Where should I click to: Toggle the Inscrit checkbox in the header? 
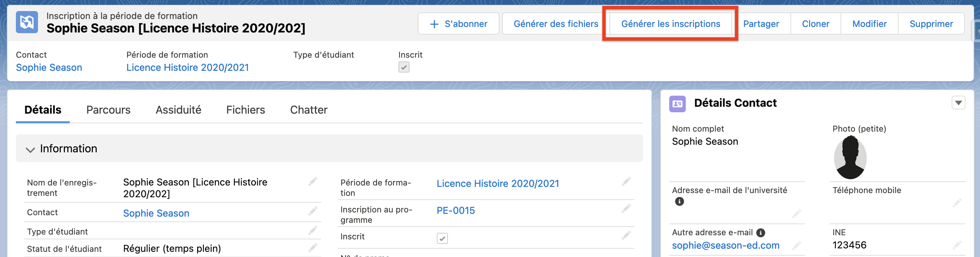click(x=404, y=67)
